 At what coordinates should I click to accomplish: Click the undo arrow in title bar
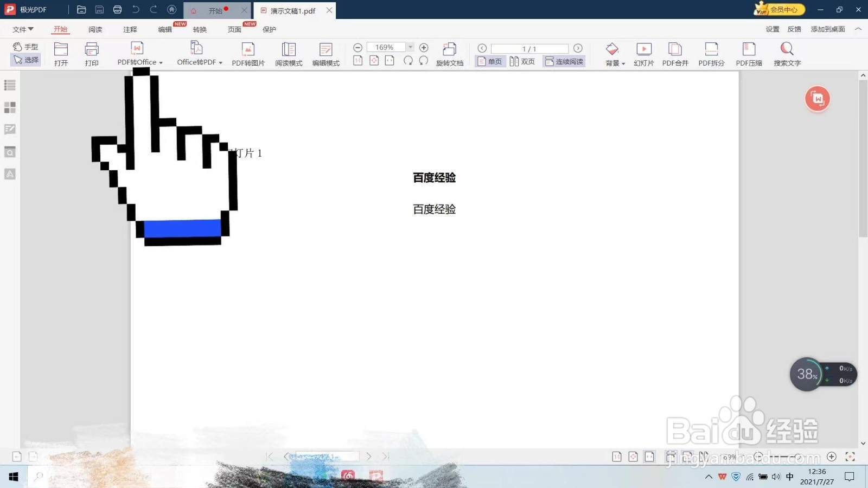(136, 9)
